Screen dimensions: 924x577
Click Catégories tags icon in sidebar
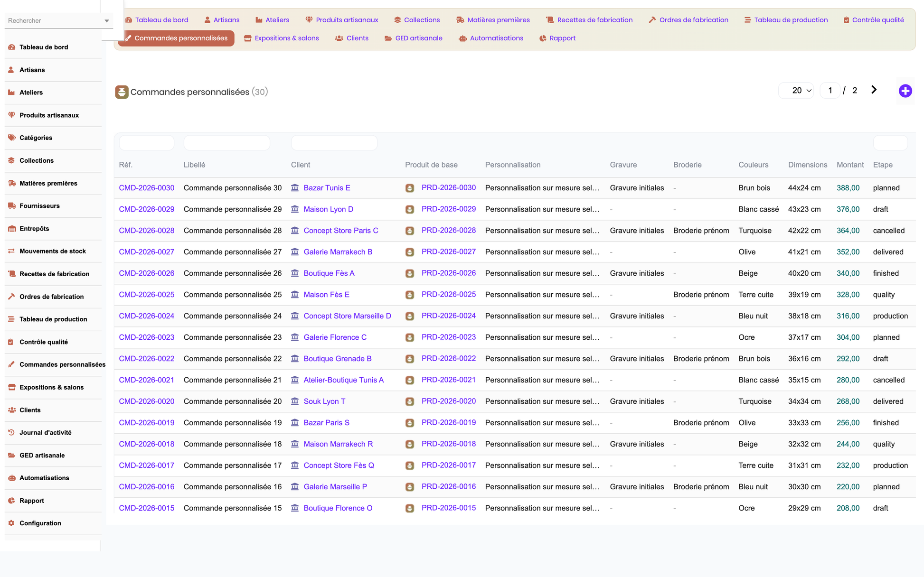[12, 138]
